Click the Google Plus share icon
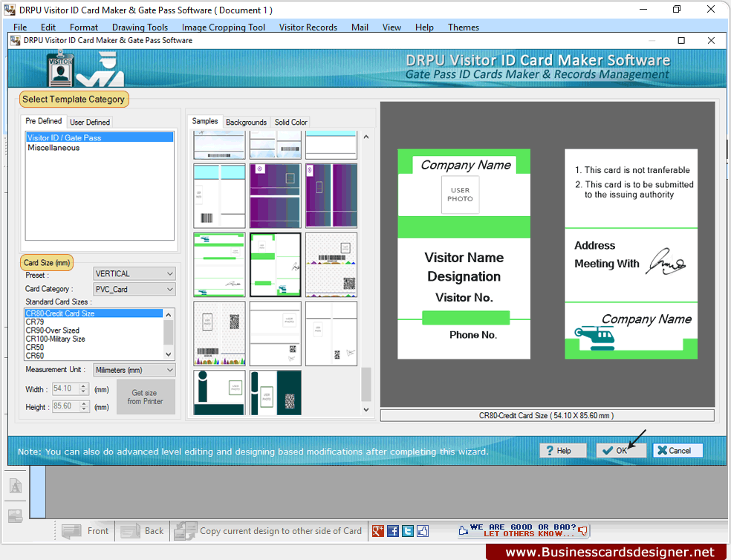This screenshot has width=731, height=560. [377, 530]
